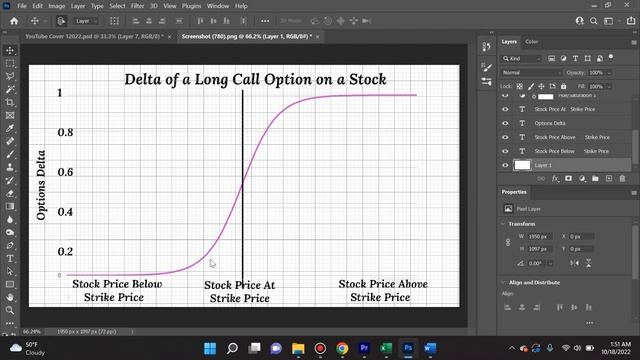Select the Blur tool
Viewport: 640px width, 360px height.
tap(10, 220)
